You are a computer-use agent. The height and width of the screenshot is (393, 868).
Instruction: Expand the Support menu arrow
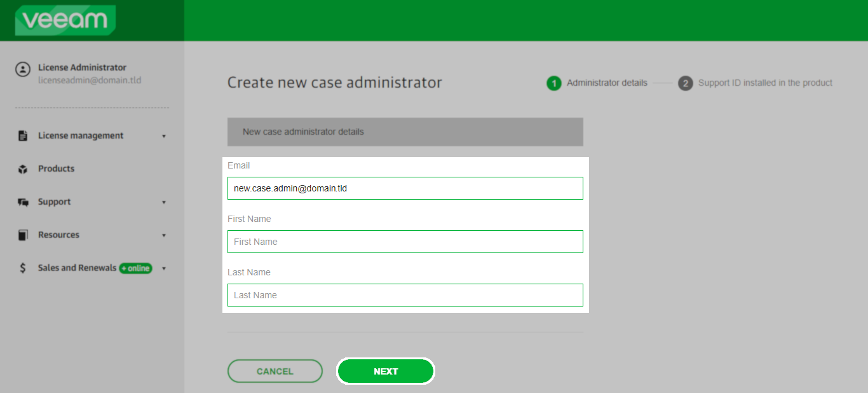(x=164, y=202)
